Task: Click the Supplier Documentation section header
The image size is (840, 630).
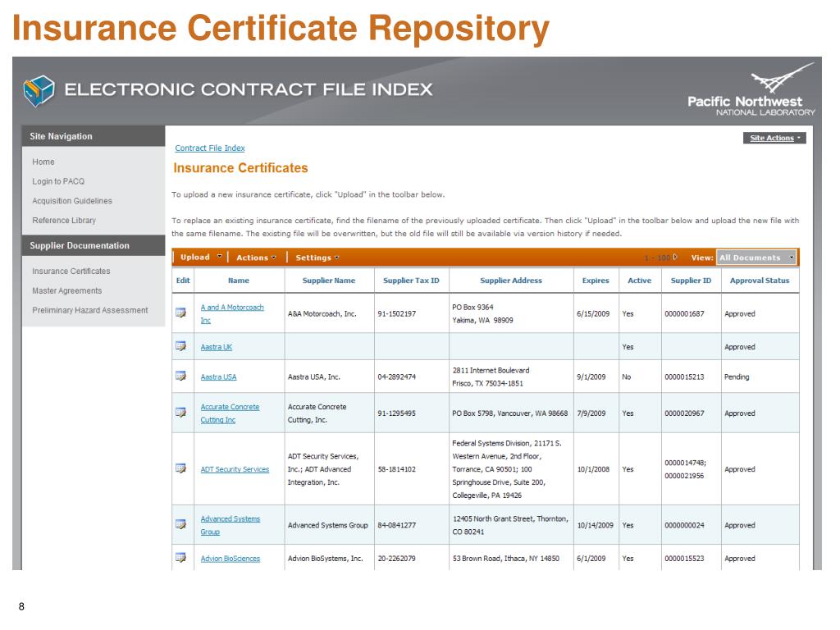Action: coord(94,245)
